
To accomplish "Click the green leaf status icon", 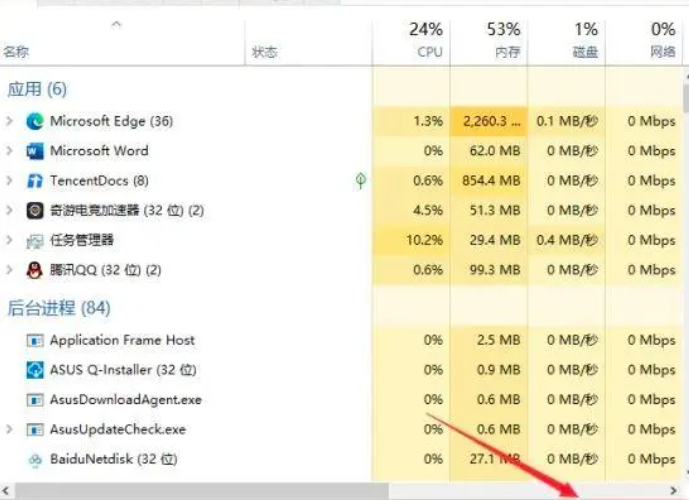I will (x=360, y=181).
